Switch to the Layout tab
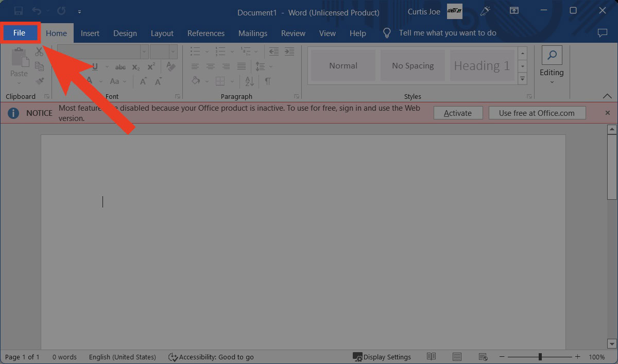618x364 pixels. (162, 33)
